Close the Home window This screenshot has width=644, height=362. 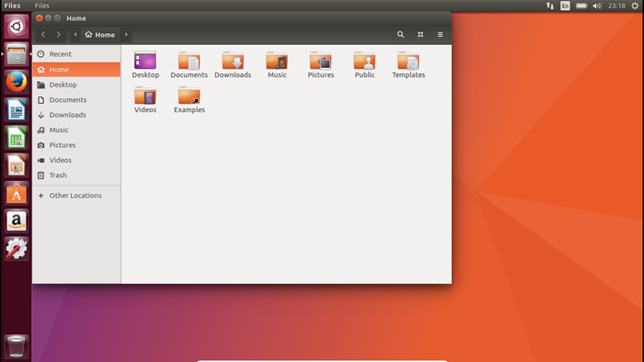39,18
